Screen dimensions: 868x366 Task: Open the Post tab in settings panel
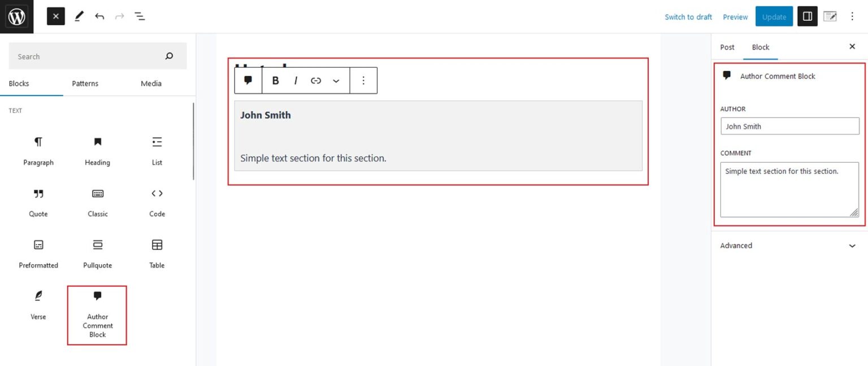[x=727, y=47]
